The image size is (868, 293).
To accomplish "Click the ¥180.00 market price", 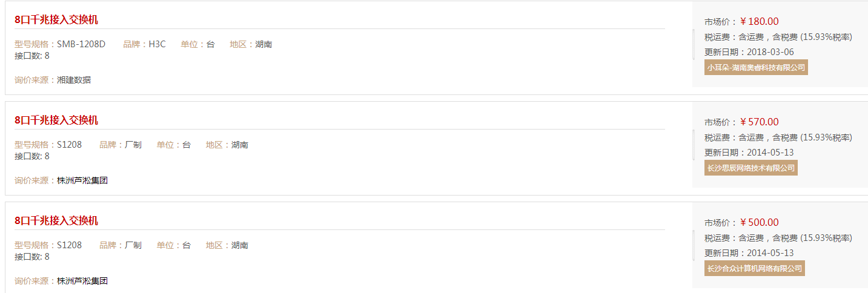I will point(760,21).
